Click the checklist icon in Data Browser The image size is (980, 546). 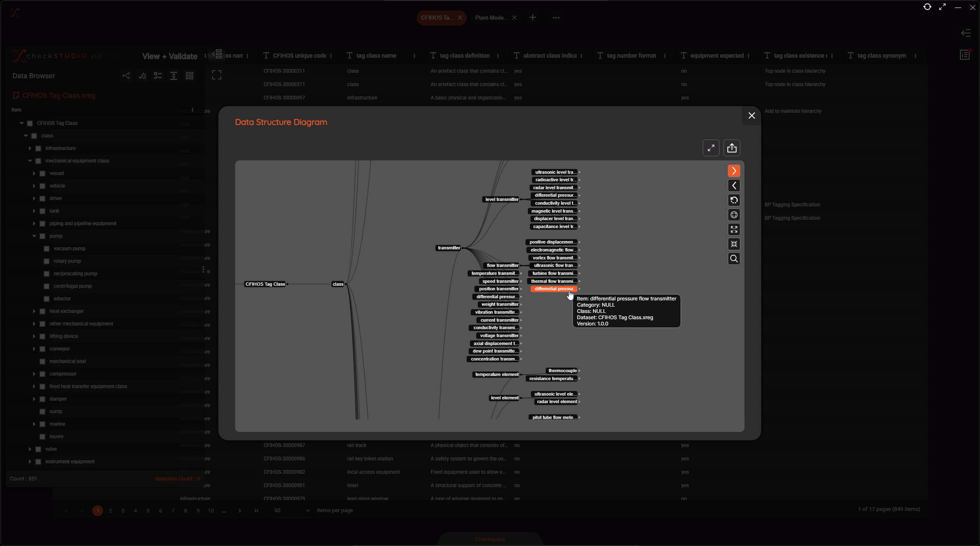158,76
